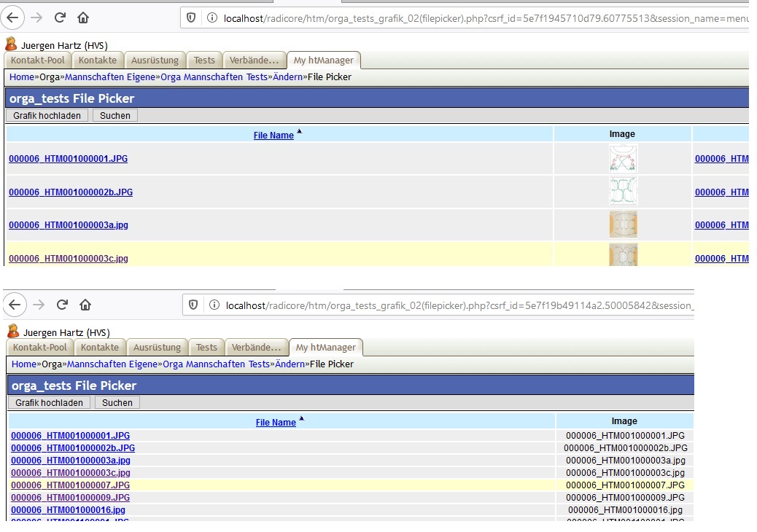Image resolution: width=757 pixels, height=532 pixels.
Task: Switch to the Kontakt-Pool tab in the upper window
Action: 38,60
